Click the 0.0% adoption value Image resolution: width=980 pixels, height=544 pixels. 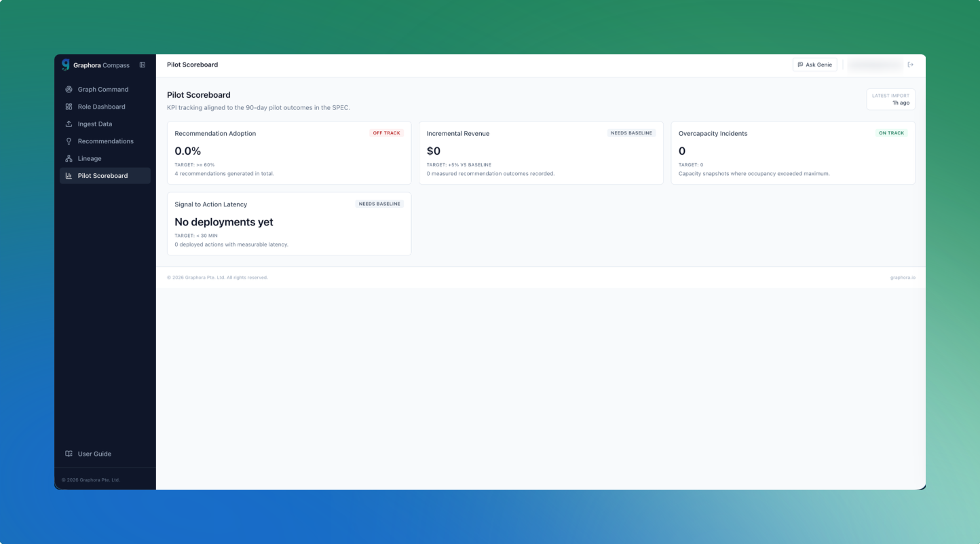(x=188, y=151)
